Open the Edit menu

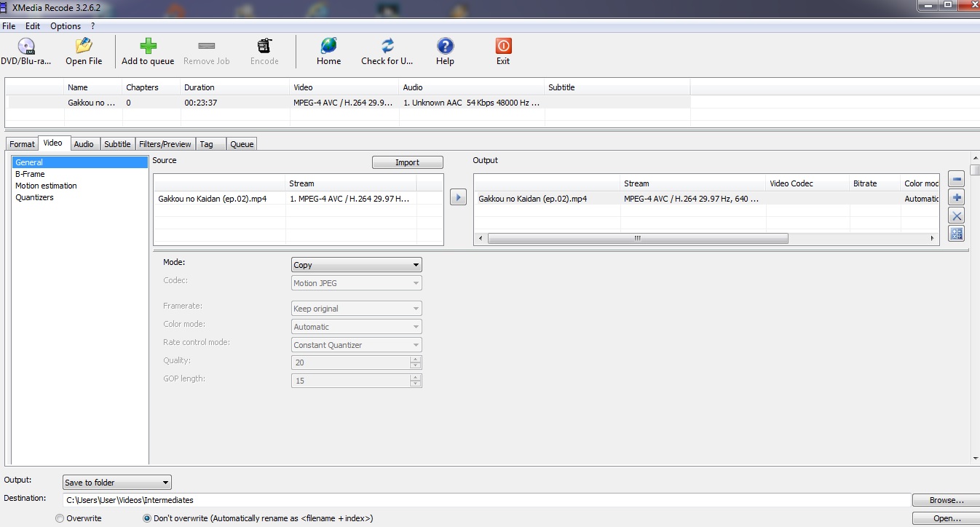[x=33, y=25]
